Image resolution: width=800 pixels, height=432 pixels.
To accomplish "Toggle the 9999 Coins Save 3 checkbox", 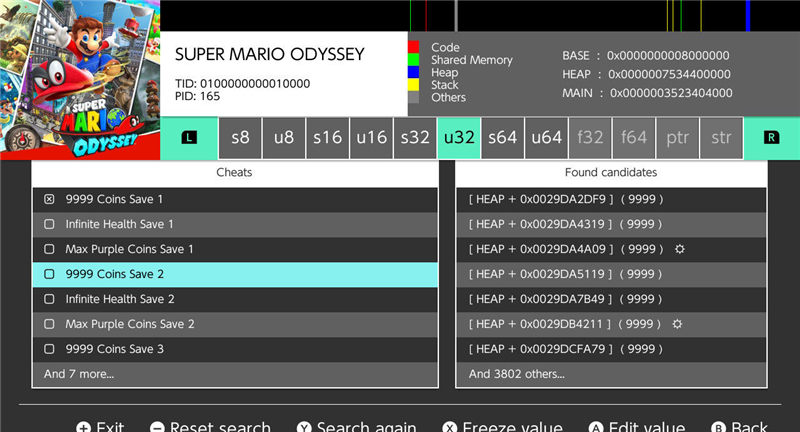I will pyautogui.click(x=49, y=349).
